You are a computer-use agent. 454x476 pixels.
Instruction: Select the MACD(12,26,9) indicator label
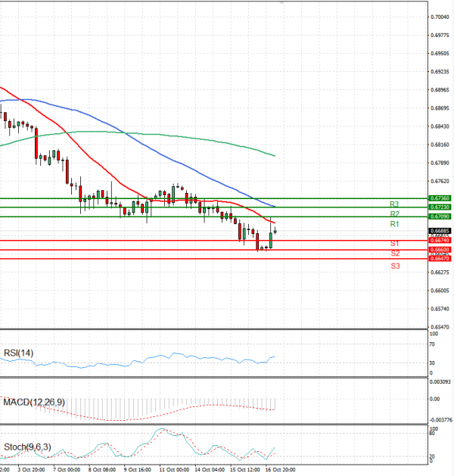[34, 403]
